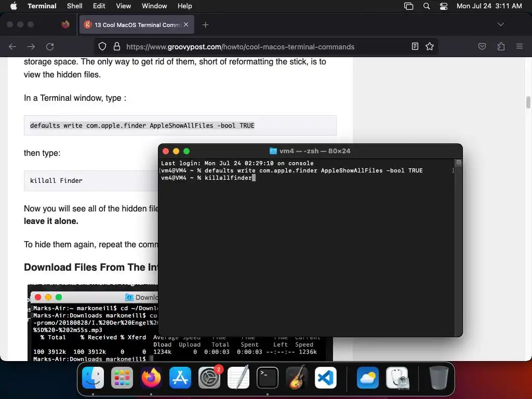Open the Firefox extensions puzzle icon
This screenshot has height=399, width=532.
point(501,46)
